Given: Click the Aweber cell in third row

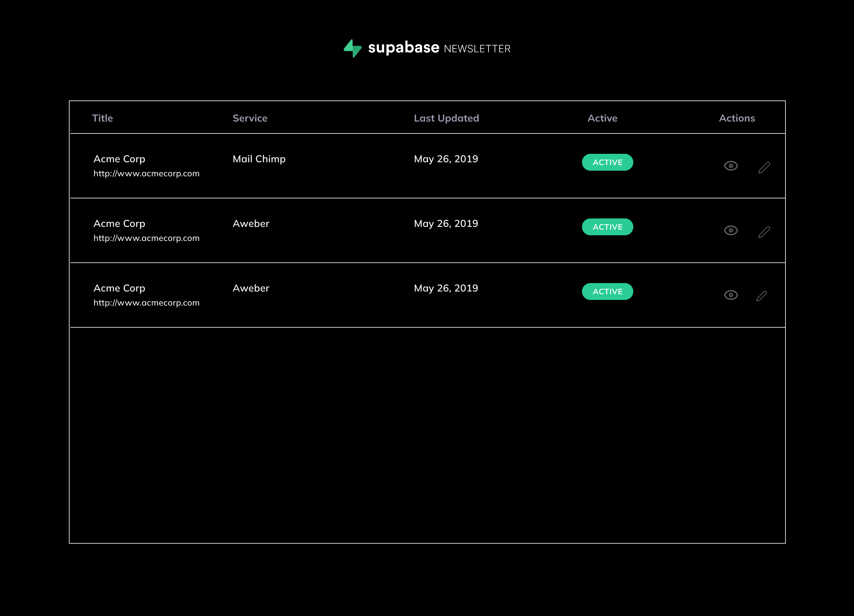Looking at the screenshot, I should (x=251, y=288).
